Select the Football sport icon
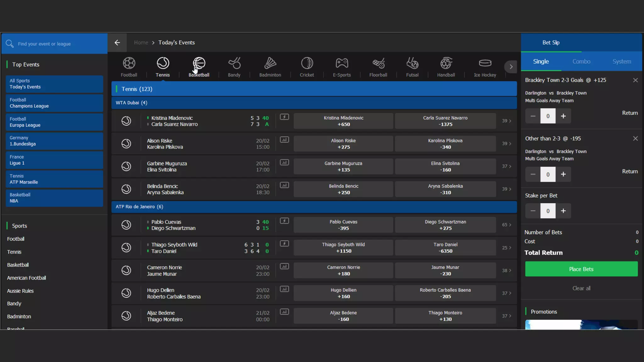This screenshot has height=362, width=644. tap(129, 63)
